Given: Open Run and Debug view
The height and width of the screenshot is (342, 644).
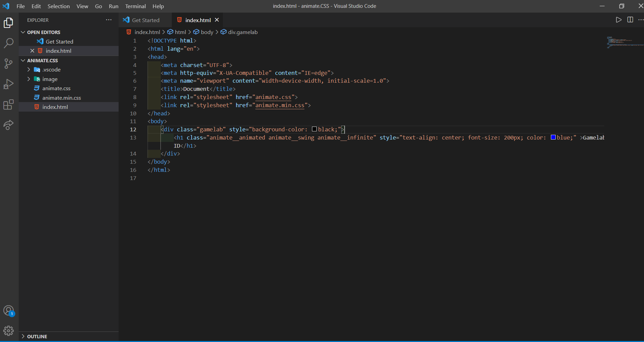Looking at the screenshot, I should click(x=8, y=84).
